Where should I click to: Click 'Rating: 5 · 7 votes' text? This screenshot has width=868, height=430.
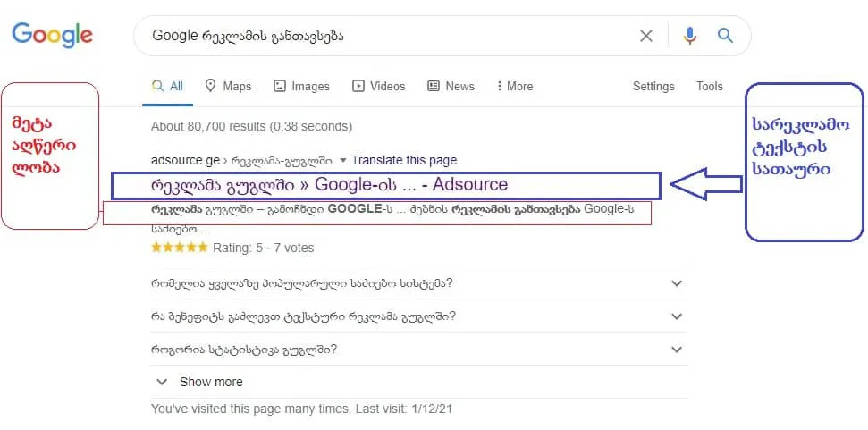click(264, 248)
